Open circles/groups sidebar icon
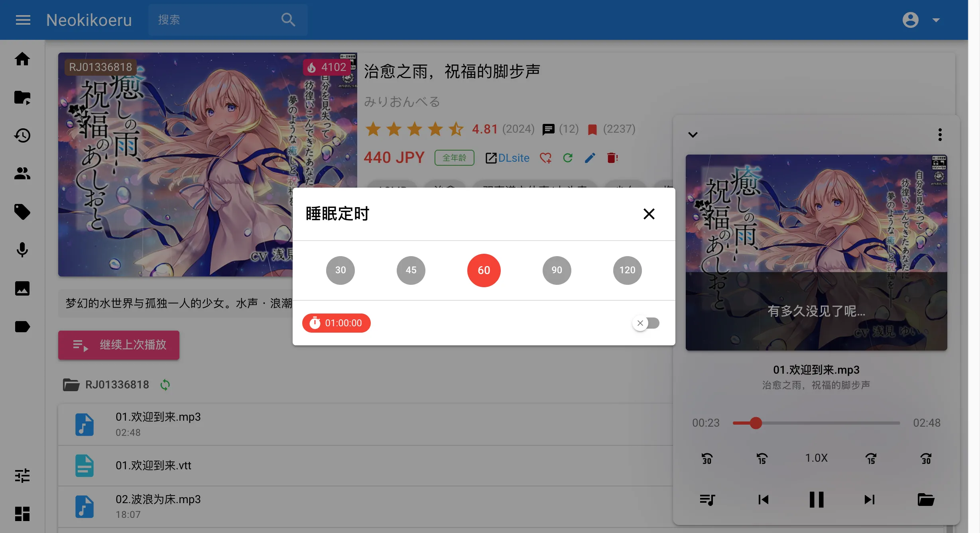The image size is (980, 533). [x=22, y=174]
